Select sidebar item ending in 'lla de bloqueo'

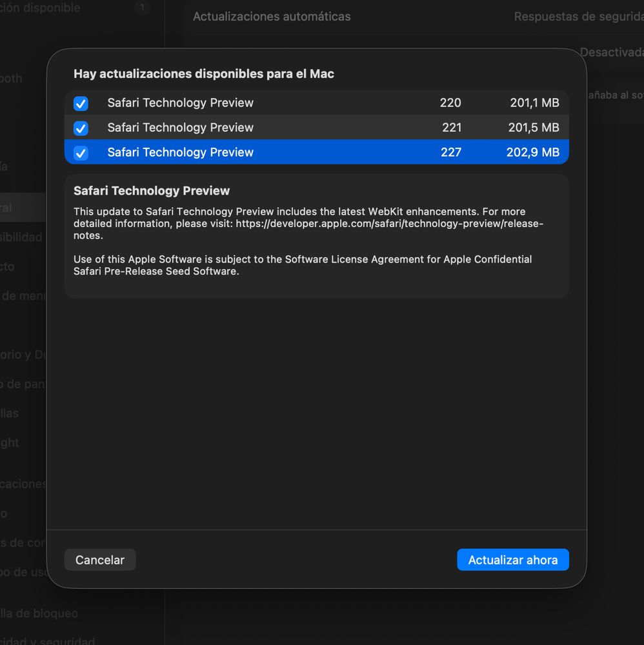click(x=39, y=613)
